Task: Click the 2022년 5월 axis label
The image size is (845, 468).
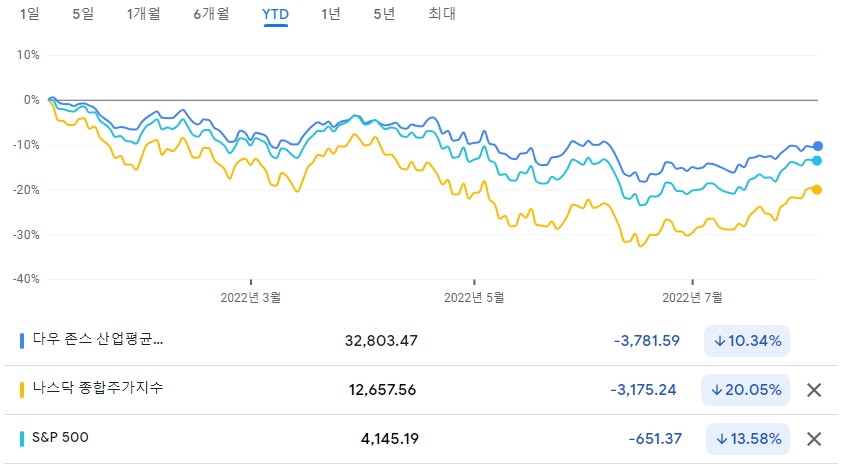Action: click(474, 298)
